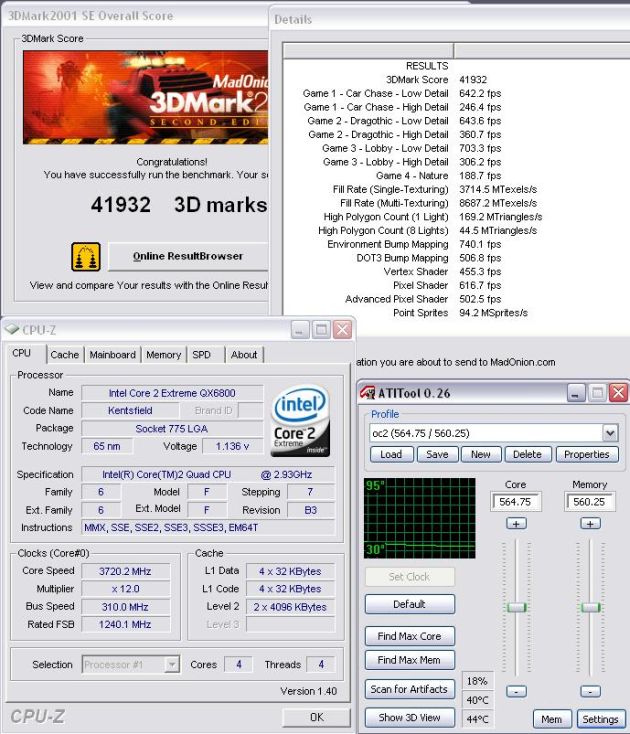The height and width of the screenshot is (734, 630).
Task: Click the 18% fan readout in ATITool
Action: point(477,681)
